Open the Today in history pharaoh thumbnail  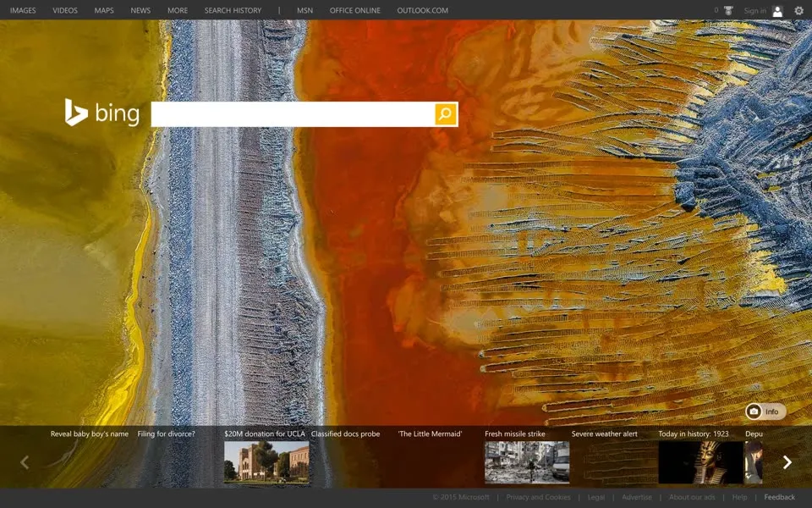point(700,462)
